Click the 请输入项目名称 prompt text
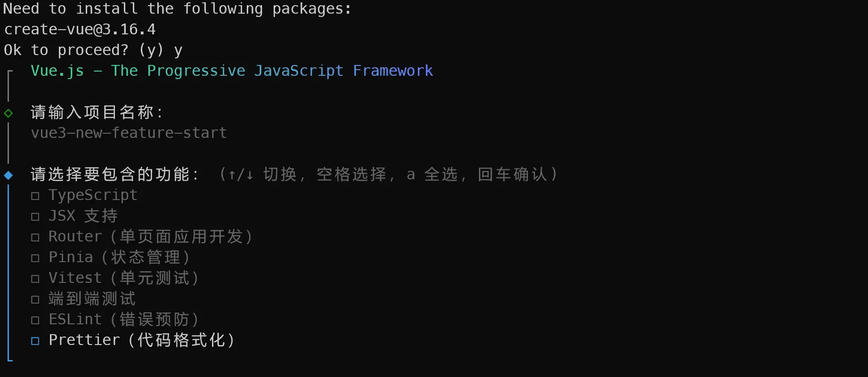 [97, 112]
